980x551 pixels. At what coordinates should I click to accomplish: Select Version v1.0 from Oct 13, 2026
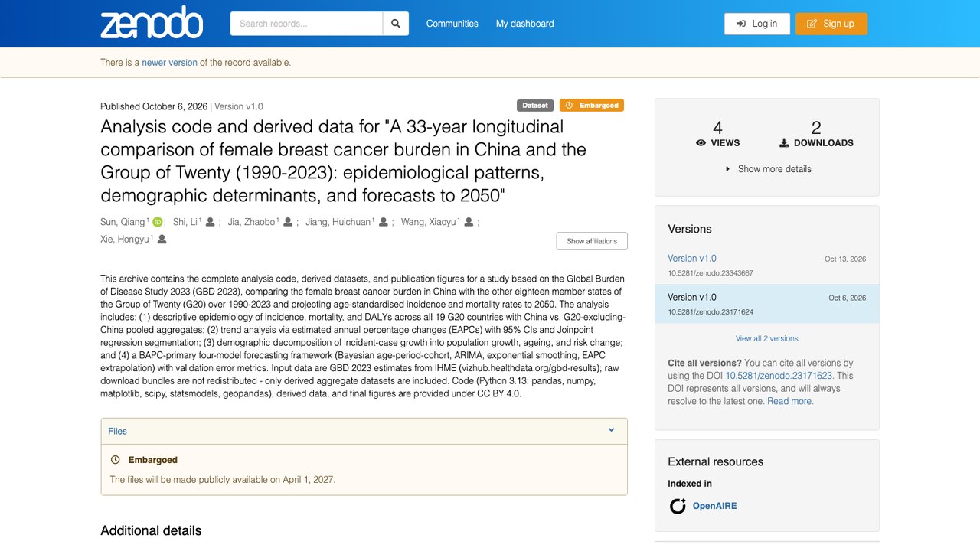point(692,259)
